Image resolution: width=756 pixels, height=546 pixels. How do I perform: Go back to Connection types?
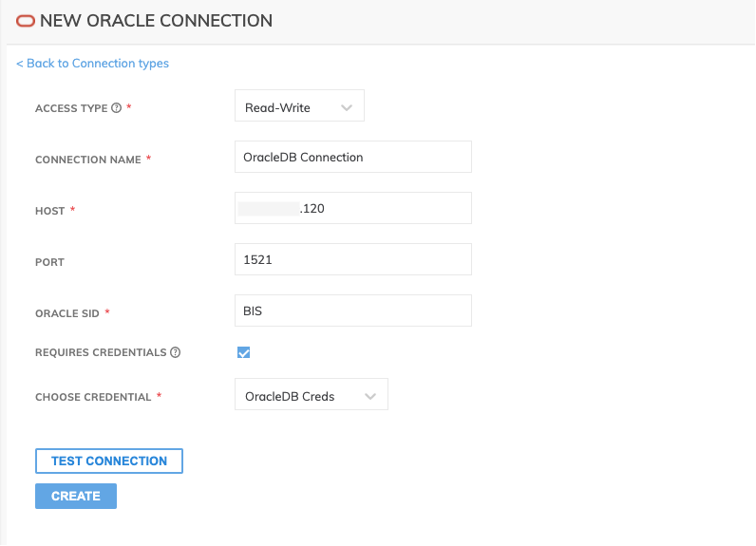click(92, 63)
